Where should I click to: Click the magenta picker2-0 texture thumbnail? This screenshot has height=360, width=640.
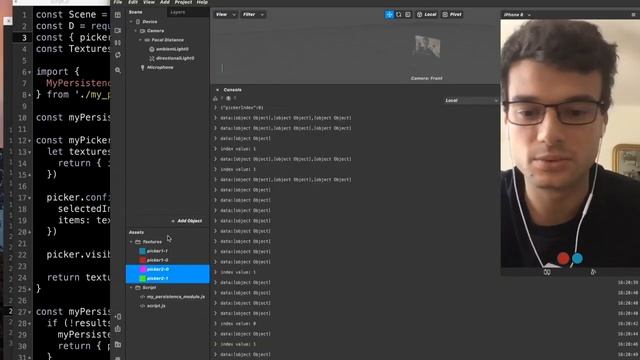142,269
